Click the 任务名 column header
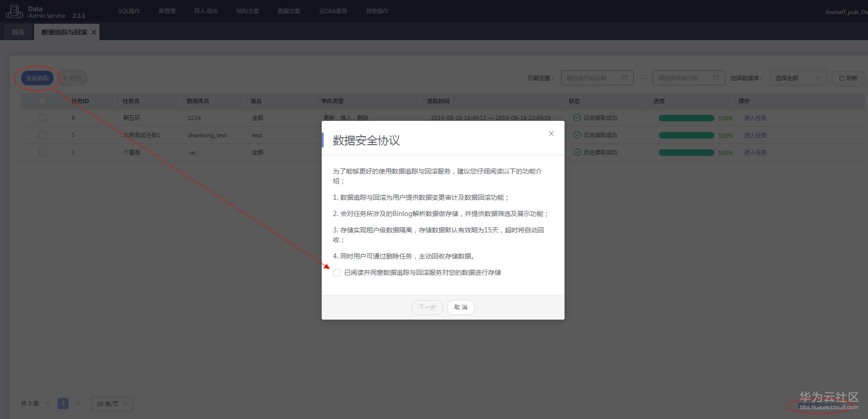The image size is (868, 419). [131, 101]
